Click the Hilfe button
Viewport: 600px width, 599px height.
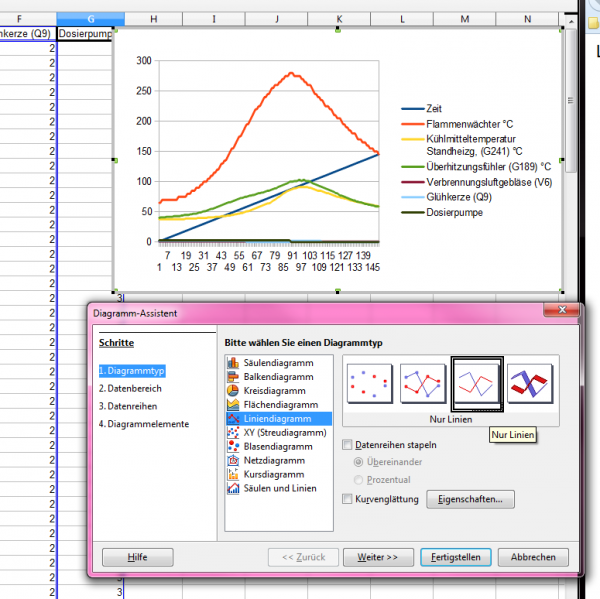pos(138,557)
